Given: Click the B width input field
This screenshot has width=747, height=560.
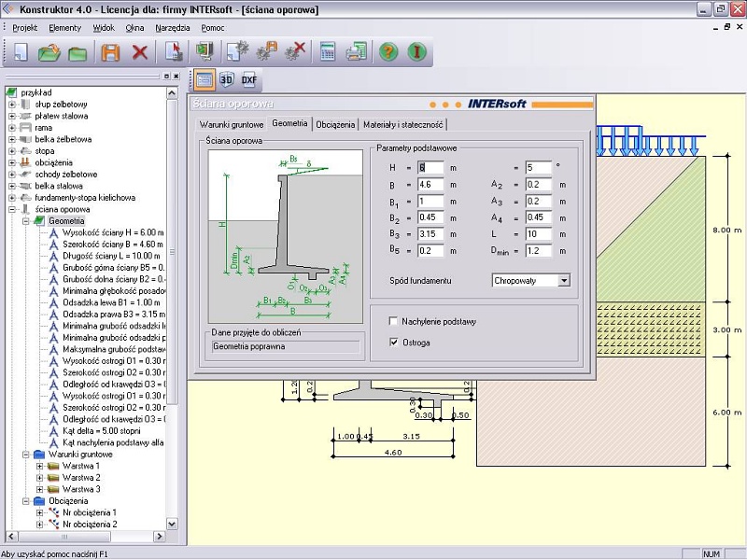Looking at the screenshot, I should [430, 185].
